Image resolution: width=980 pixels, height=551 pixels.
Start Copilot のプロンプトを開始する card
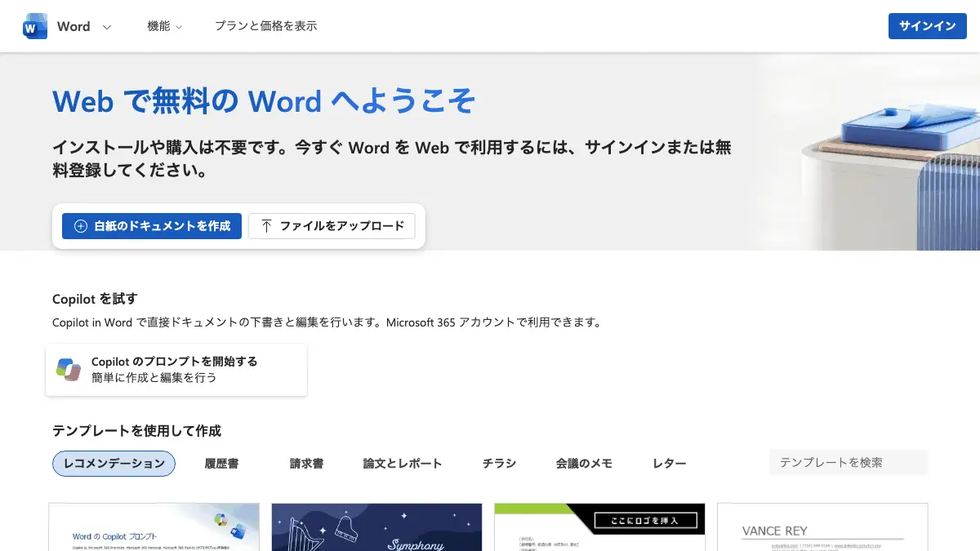pos(176,370)
